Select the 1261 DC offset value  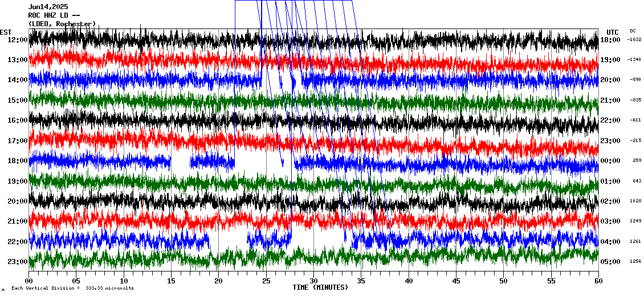(x=636, y=241)
